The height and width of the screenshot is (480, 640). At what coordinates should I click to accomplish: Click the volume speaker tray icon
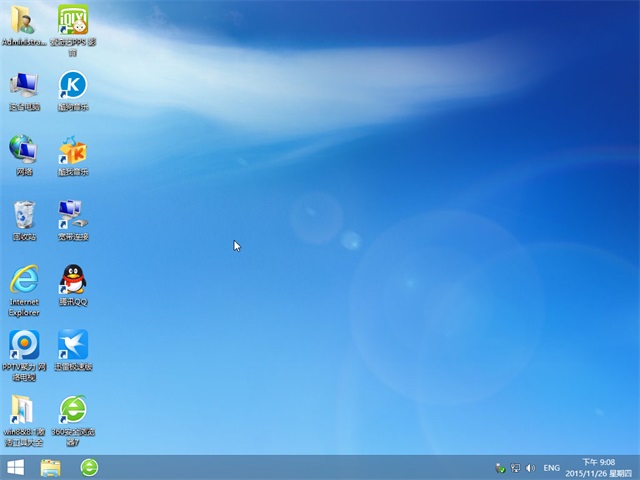click(530, 468)
